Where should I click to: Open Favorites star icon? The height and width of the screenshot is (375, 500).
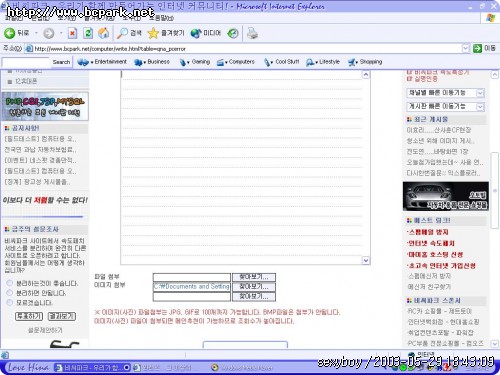tap(153, 33)
